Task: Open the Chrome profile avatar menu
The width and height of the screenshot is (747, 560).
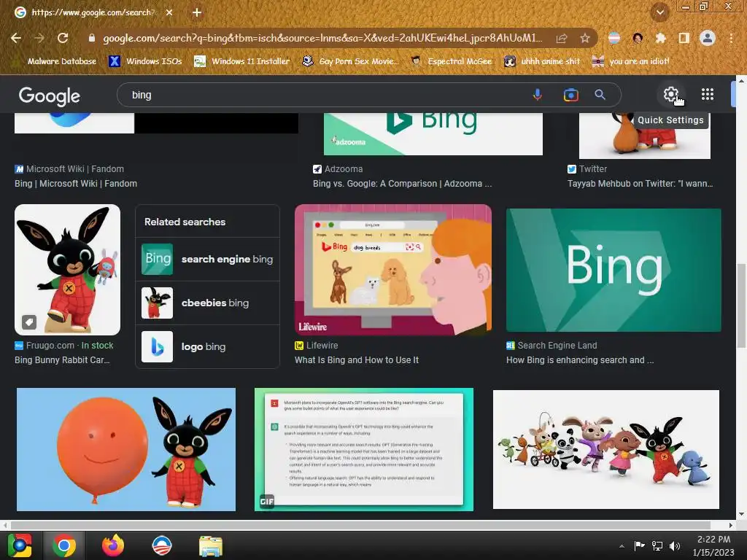Action: (x=707, y=38)
